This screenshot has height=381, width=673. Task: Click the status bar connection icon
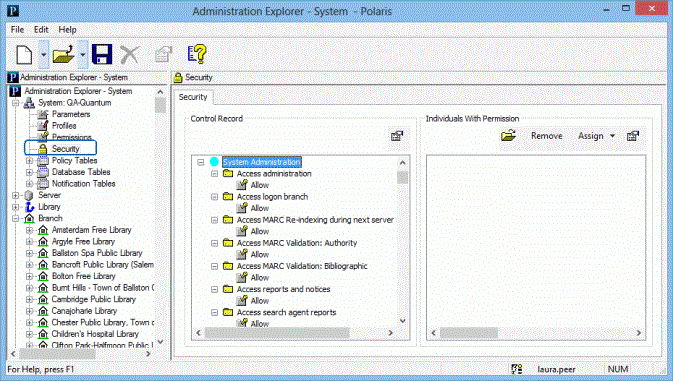tap(517, 369)
